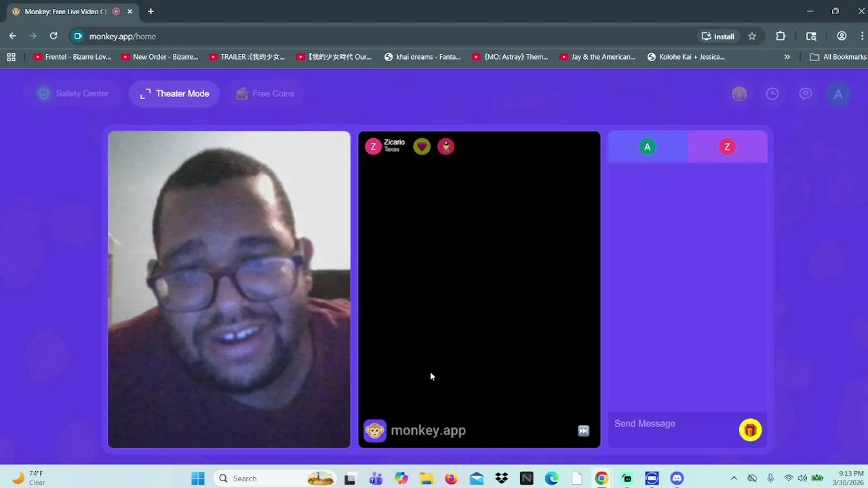Image resolution: width=868 pixels, height=488 pixels.
Task: Send a gift with the yellow gift icon
Action: coord(750,430)
